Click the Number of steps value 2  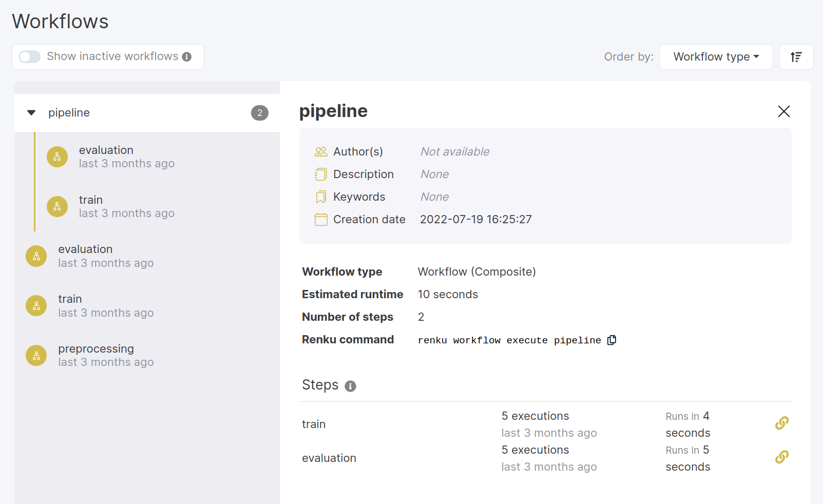point(421,317)
